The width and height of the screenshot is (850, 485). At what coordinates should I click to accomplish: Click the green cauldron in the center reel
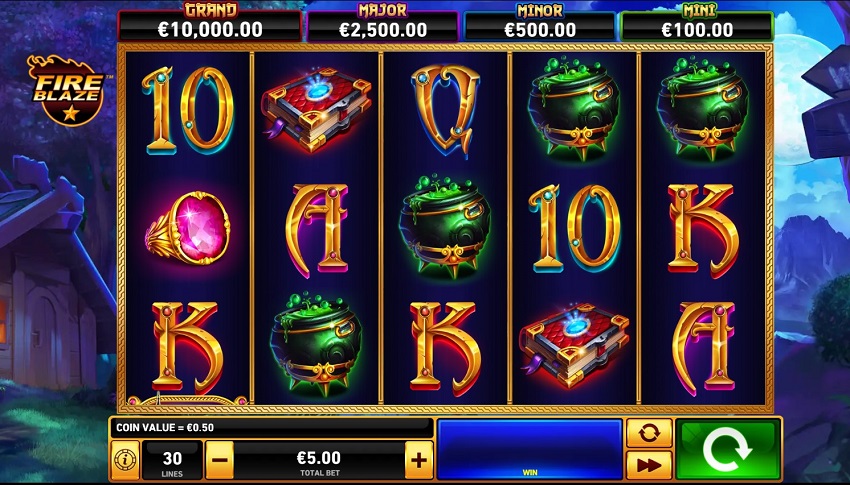point(446,227)
